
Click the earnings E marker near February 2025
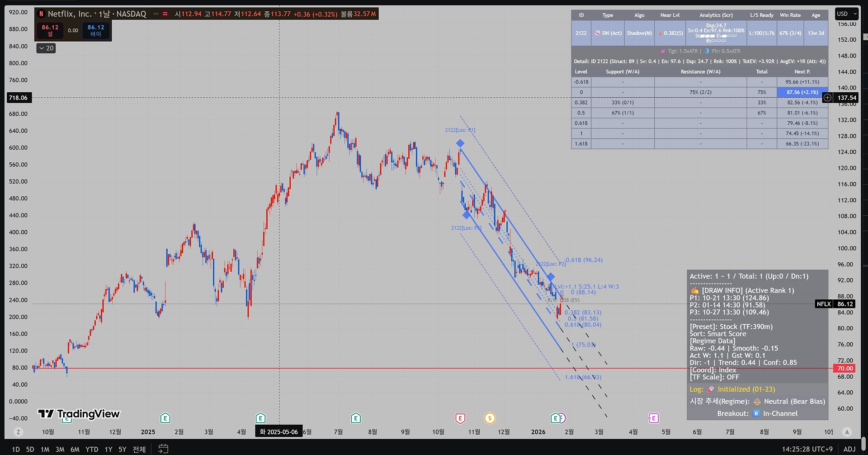click(x=165, y=418)
